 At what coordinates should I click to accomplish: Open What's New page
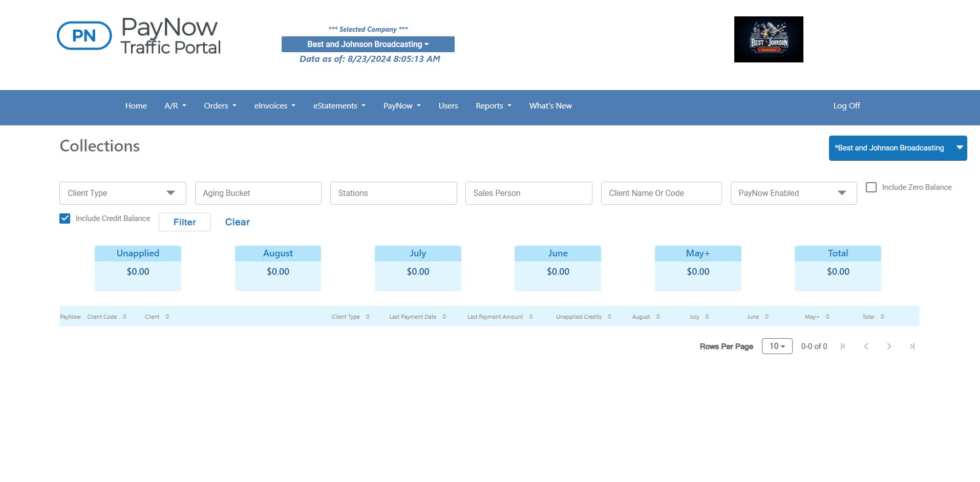click(550, 106)
